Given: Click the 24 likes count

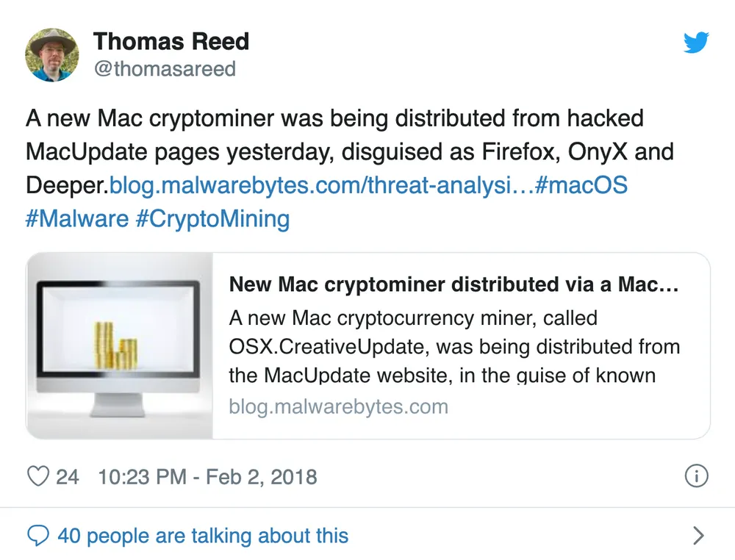Looking at the screenshot, I should (68, 477).
